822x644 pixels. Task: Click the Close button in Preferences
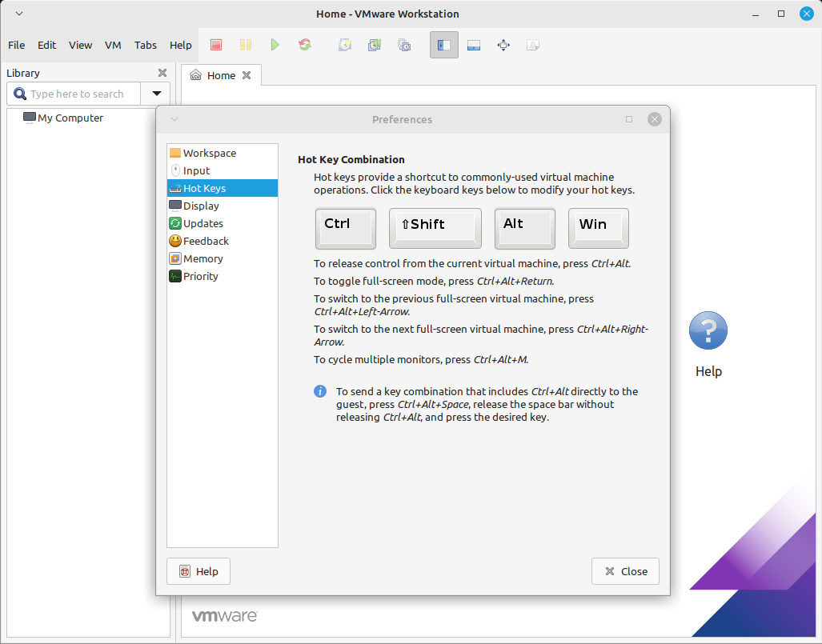[625, 571]
